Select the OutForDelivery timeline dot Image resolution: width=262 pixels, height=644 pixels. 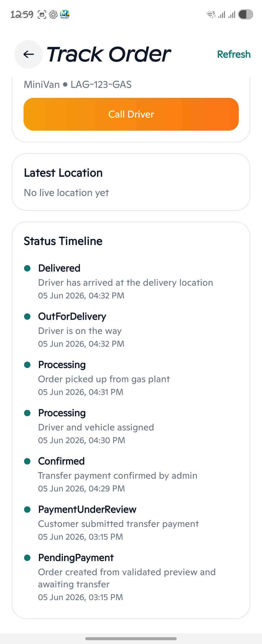pyautogui.click(x=27, y=317)
